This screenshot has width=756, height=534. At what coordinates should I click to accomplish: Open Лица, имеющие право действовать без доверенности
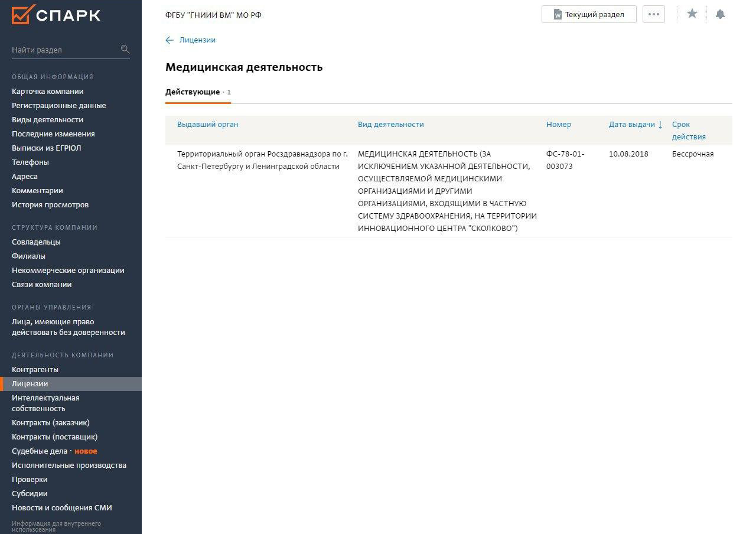(69, 327)
